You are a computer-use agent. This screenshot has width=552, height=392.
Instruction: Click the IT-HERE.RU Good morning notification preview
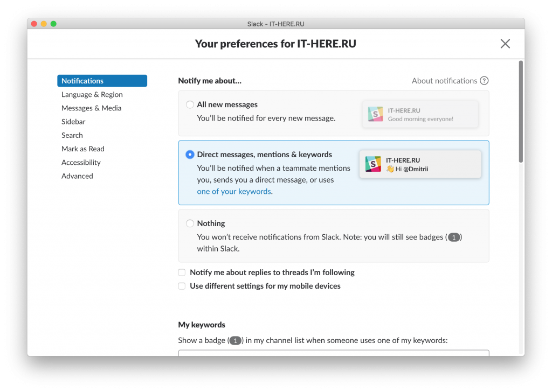click(420, 114)
